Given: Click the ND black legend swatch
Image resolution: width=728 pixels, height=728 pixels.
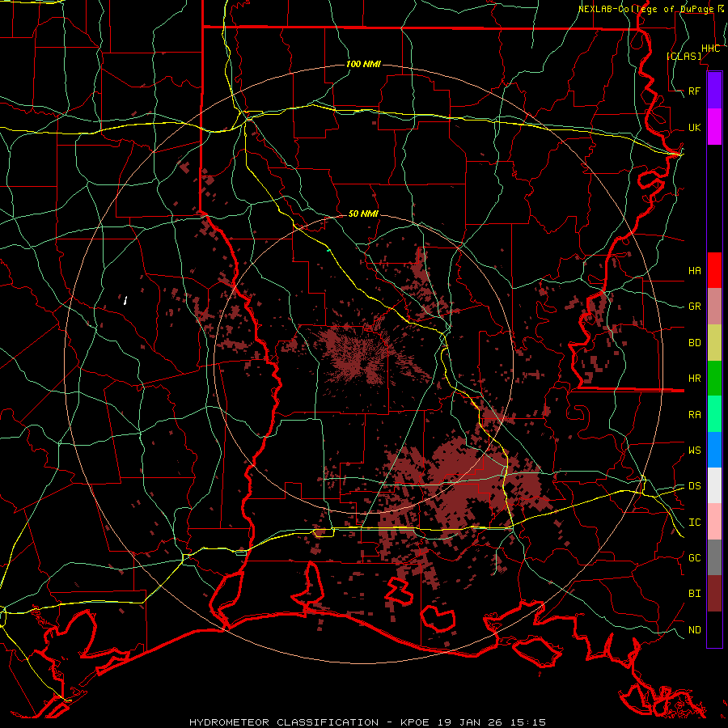Looking at the screenshot, I should [x=714, y=629].
